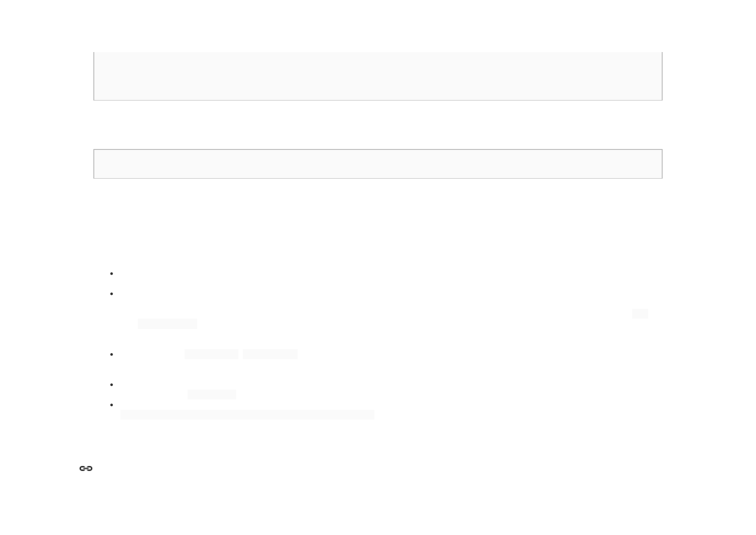Click the blank heading line beside the anchor icon

point(378,468)
